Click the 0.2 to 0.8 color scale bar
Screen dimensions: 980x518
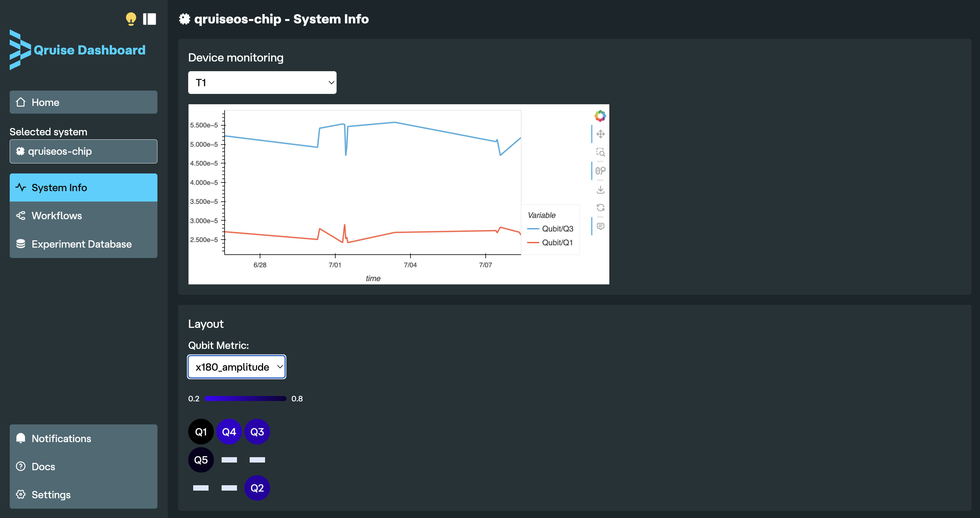[x=245, y=399]
